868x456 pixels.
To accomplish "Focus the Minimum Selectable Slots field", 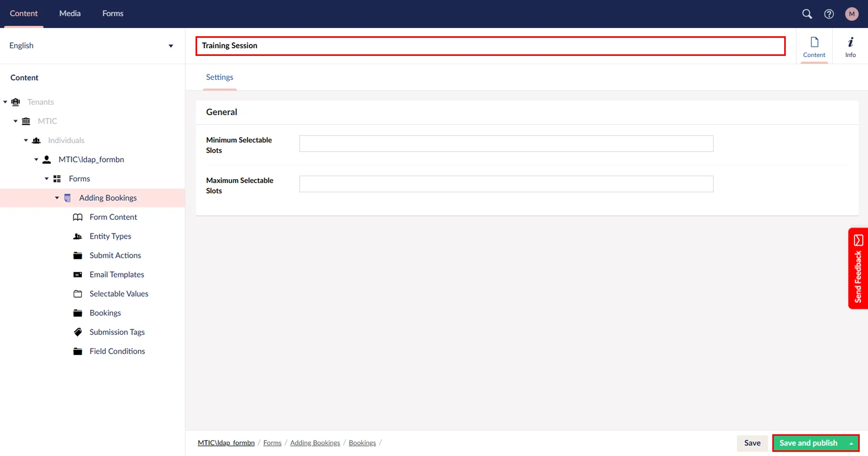I will 506,144.
